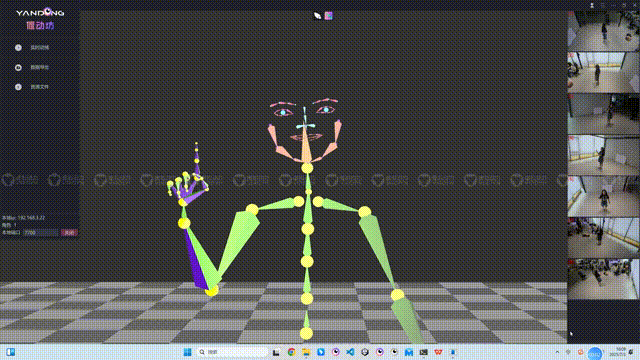
Task: Open Visual Studio Code from the taskbar
Action: point(350,352)
